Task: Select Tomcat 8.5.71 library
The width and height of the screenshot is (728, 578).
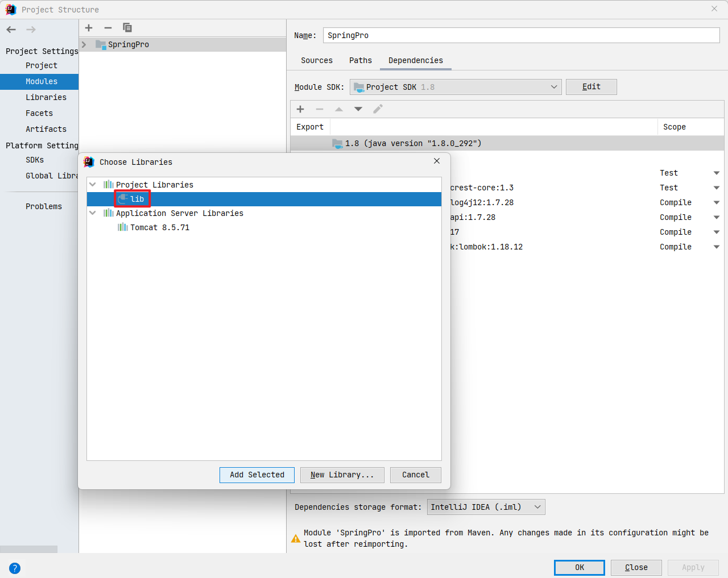Action: point(264,227)
